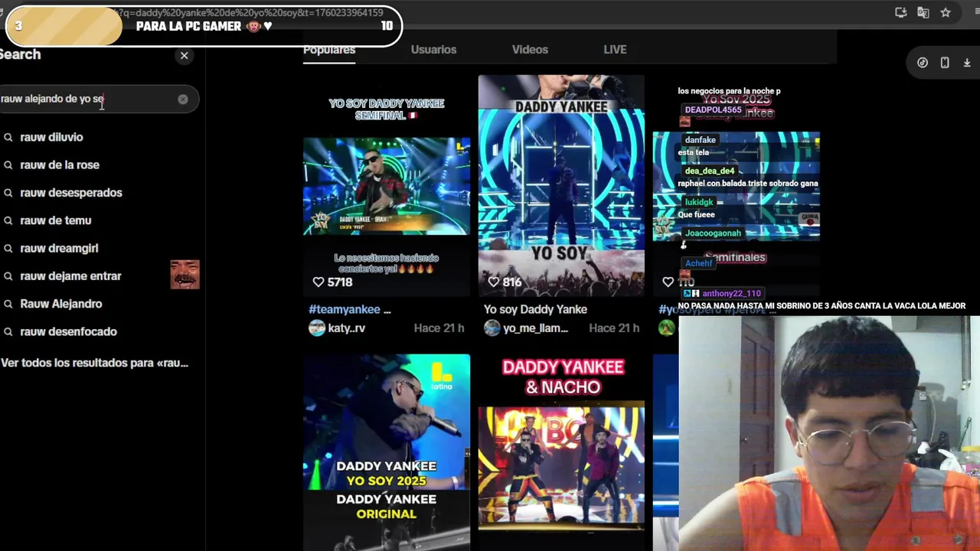Open Daddy Yankee Yo Soy 2025 Original video
This screenshot has height=551, width=980.
(387, 452)
